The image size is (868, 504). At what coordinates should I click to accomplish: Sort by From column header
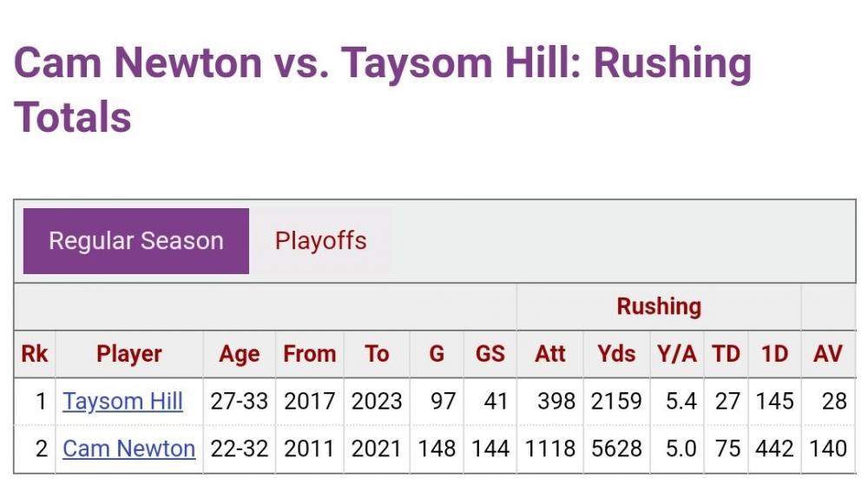(x=309, y=354)
